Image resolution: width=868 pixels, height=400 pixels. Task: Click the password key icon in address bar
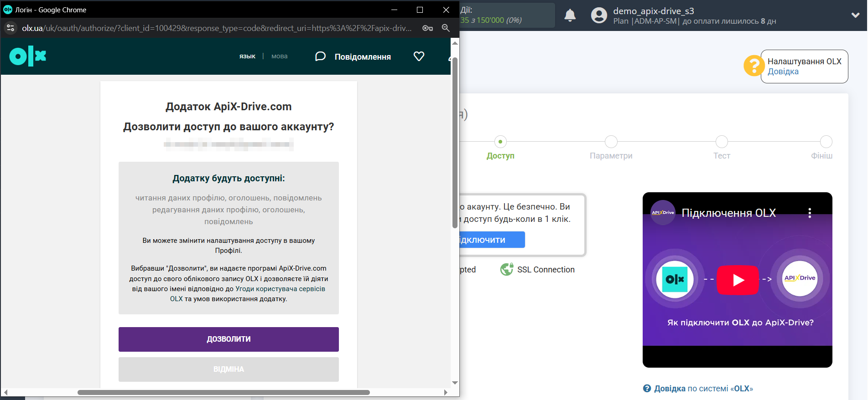point(427,28)
